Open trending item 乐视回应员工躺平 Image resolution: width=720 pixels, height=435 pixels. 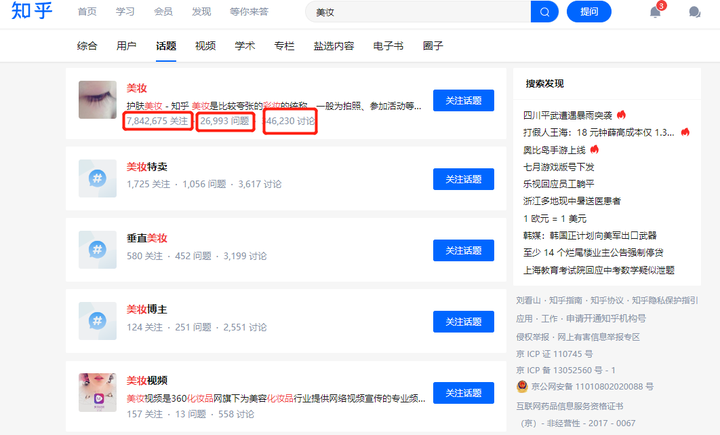tap(558, 184)
